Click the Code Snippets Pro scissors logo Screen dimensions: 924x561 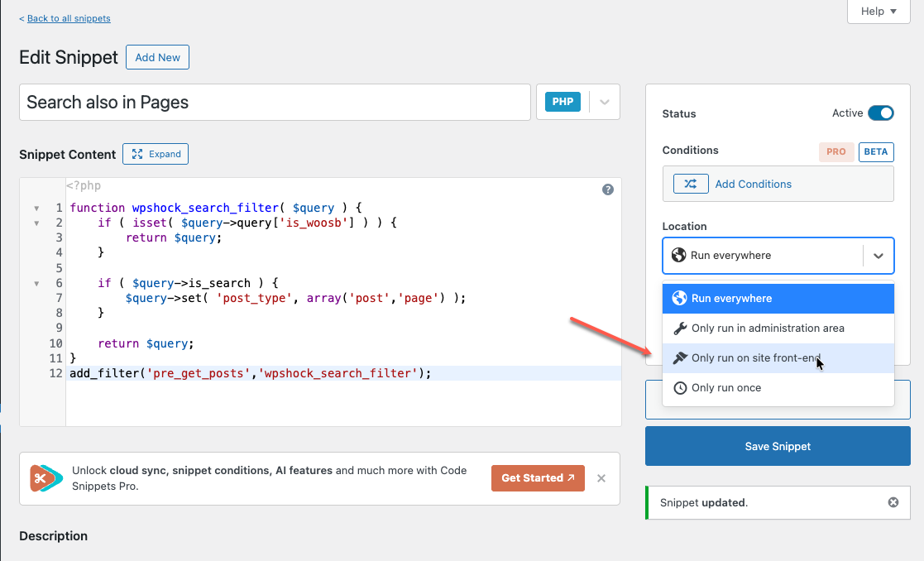click(x=46, y=478)
